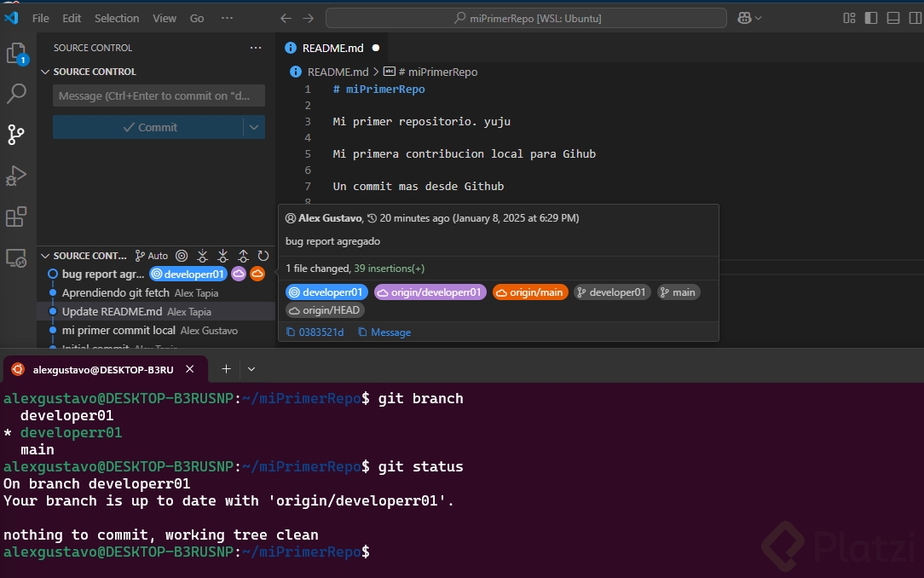Viewport: 924px width, 578px height.
Task: Toggle the primary side bar visibility
Action: 871,18
